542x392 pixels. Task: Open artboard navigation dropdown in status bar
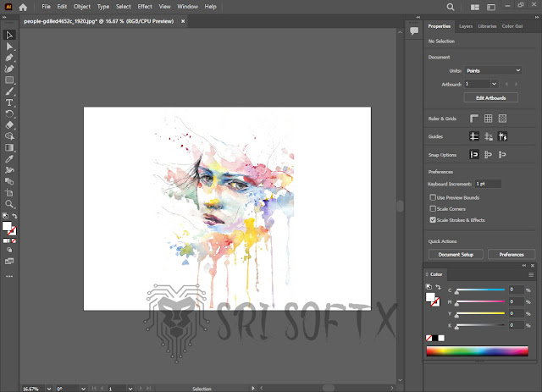(x=130, y=389)
